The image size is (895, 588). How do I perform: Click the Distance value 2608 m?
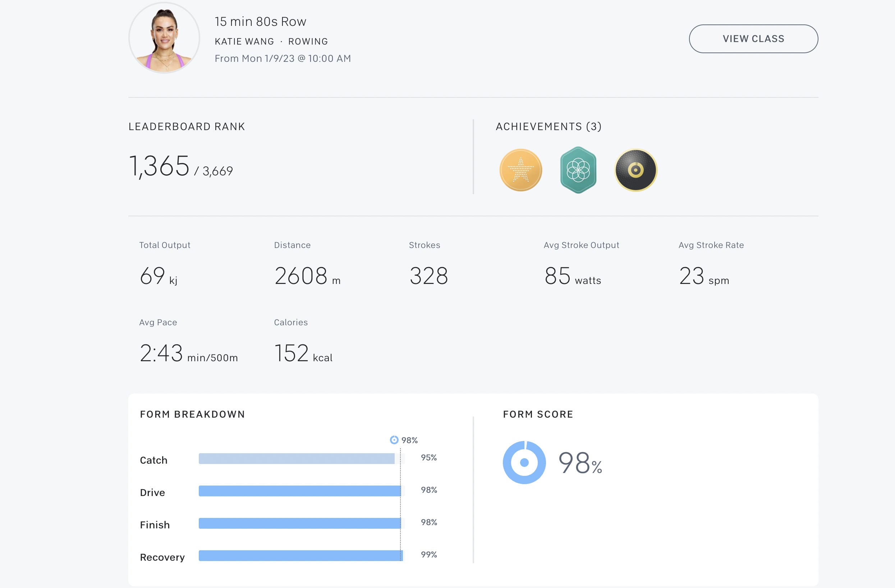[307, 276]
